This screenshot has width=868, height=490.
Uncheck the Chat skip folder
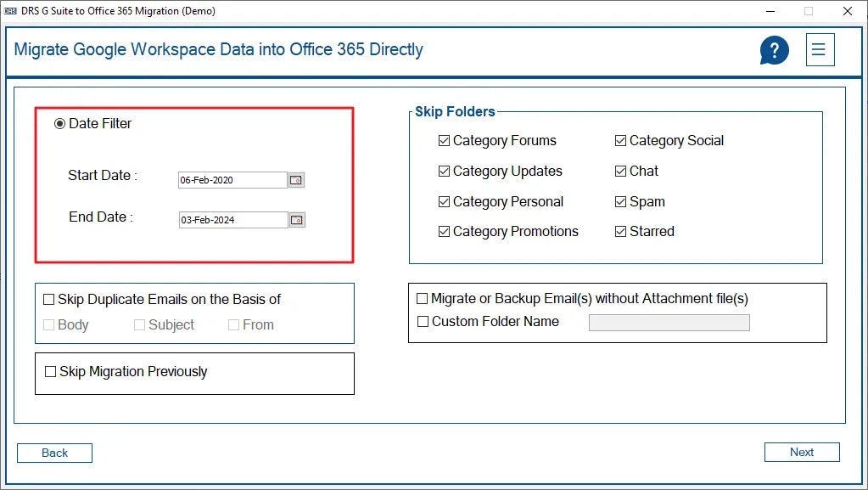(620, 172)
